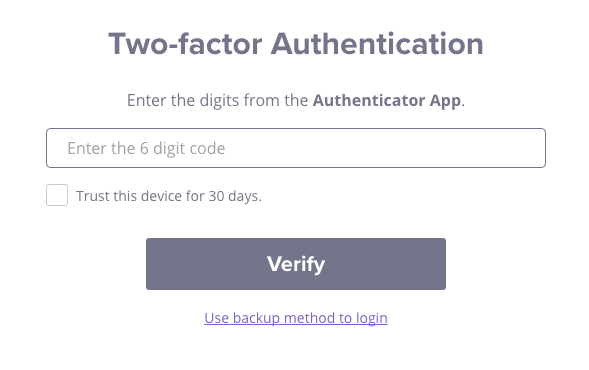Click the right end of the code input box
This screenshot has height=370, width=589.
tap(526, 148)
